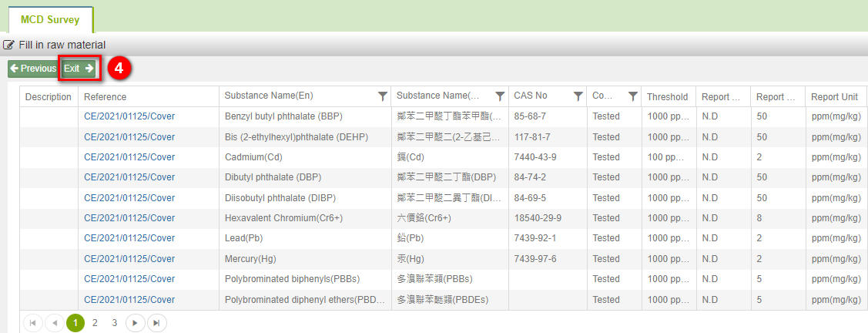The height and width of the screenshot is (333, 868).
Task: Open filter icon on Chinese Substance Name column
Action: tap(500, 96)
